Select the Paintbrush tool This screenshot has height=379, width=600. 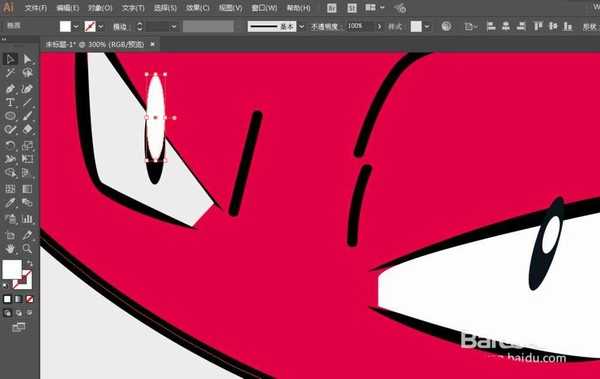coord(27,116)
